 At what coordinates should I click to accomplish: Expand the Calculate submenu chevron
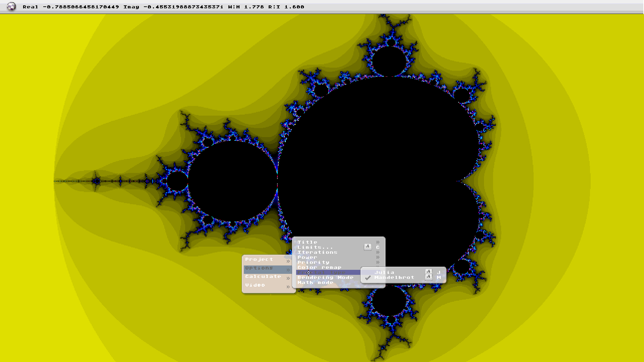[288, 278]
